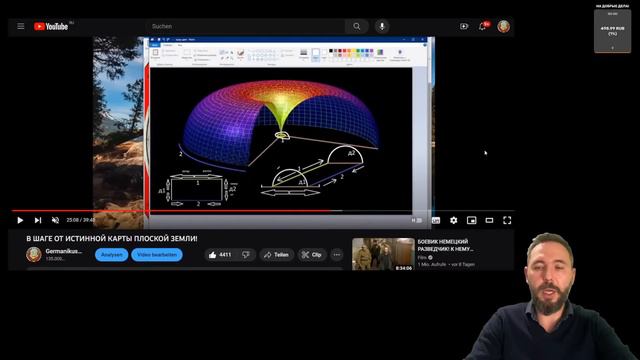This screenshot has height=360, width=640.
Task: Go to YouTube home via logo
Action: click(x=51, y=27)
